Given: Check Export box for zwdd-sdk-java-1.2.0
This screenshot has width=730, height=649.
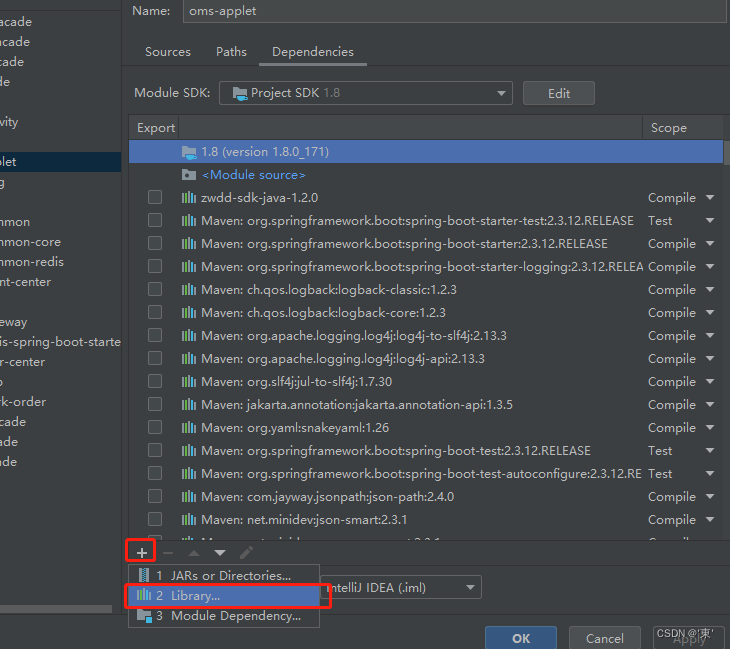Looking at the screenshot, I should (155, 197).
